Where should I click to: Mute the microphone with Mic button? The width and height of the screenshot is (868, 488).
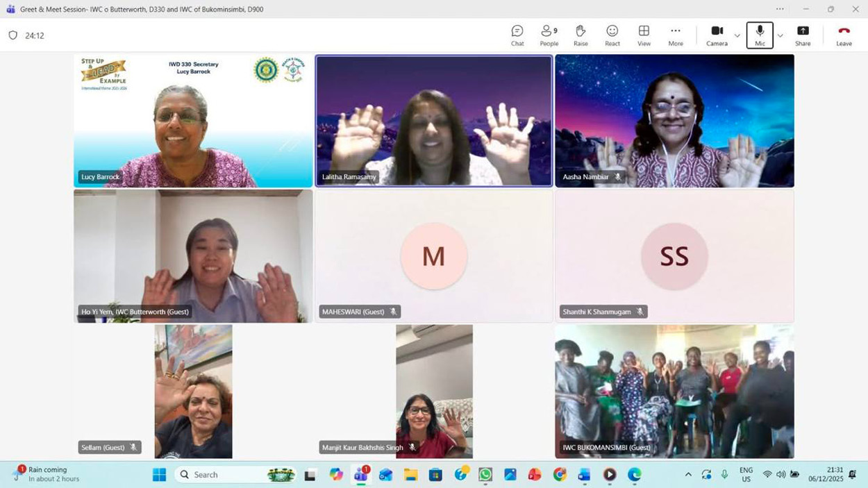760,35
